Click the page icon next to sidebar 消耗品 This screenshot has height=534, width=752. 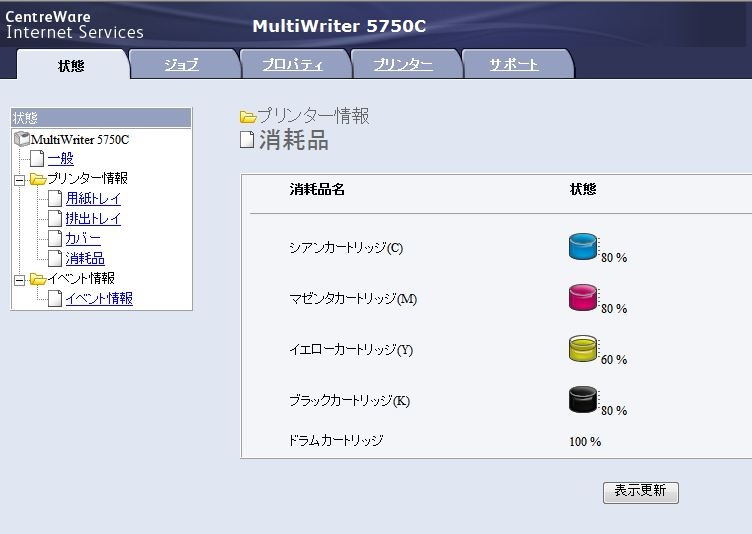point(55,259)
